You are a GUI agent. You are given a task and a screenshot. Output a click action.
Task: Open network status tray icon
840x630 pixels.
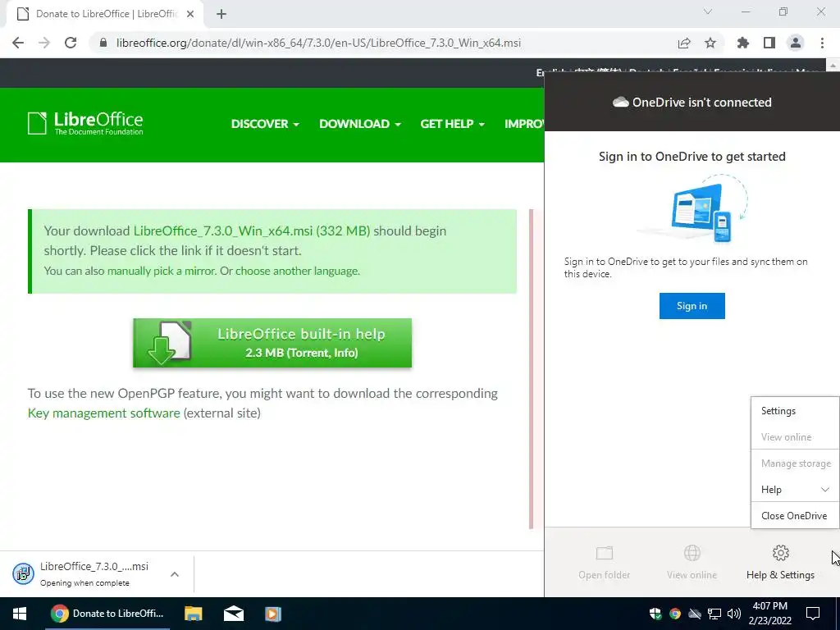(x=714, y=614)
